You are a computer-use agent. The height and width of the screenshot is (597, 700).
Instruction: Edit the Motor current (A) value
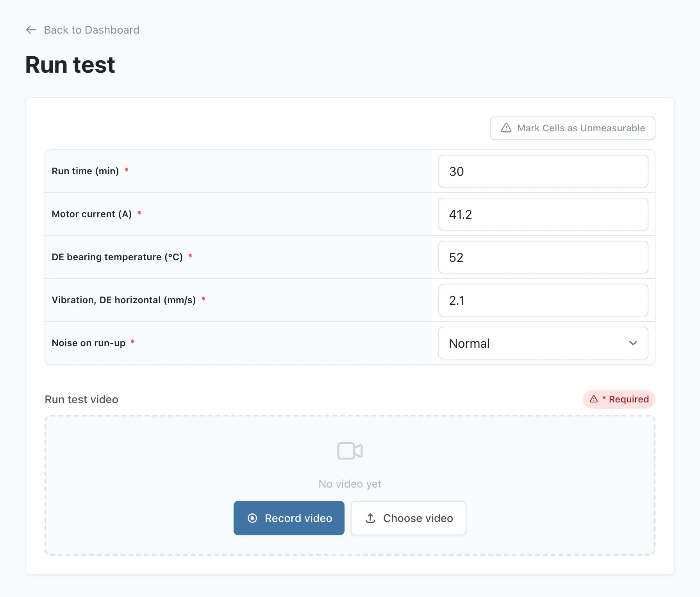(x=543, y=214)
